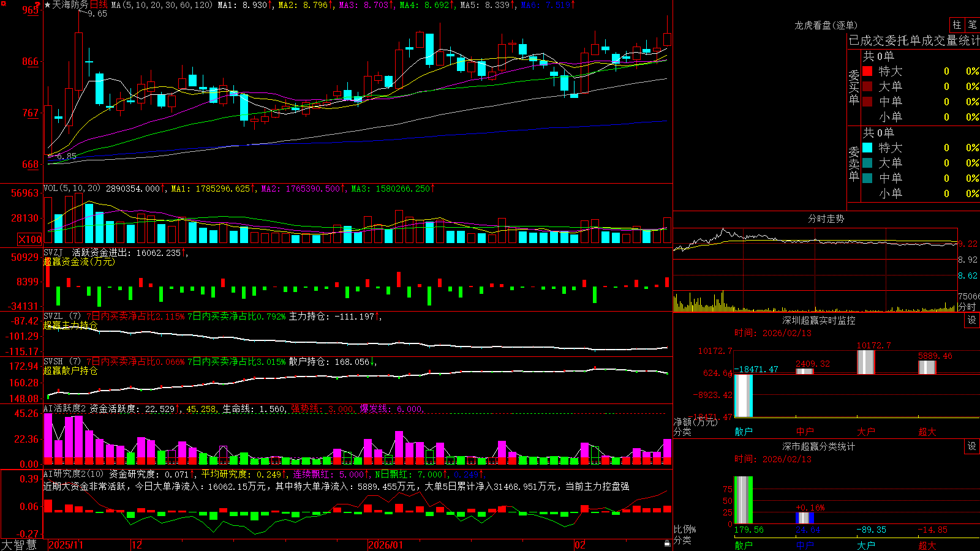Screen dimensions: 980x551
Task: Click the 日线 period label
Action: pyautogui.click(x=99, y=5)
